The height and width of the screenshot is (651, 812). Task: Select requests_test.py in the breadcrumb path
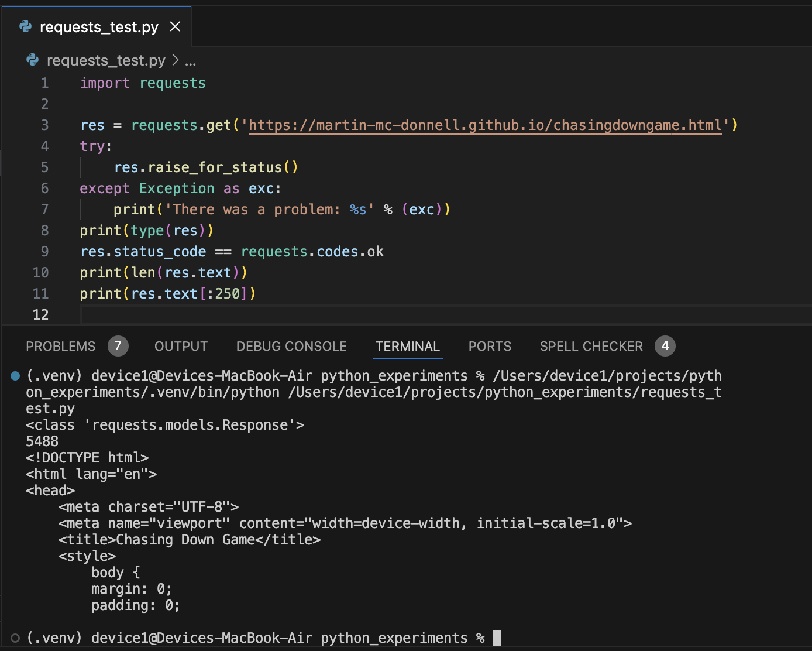point(105,60)
